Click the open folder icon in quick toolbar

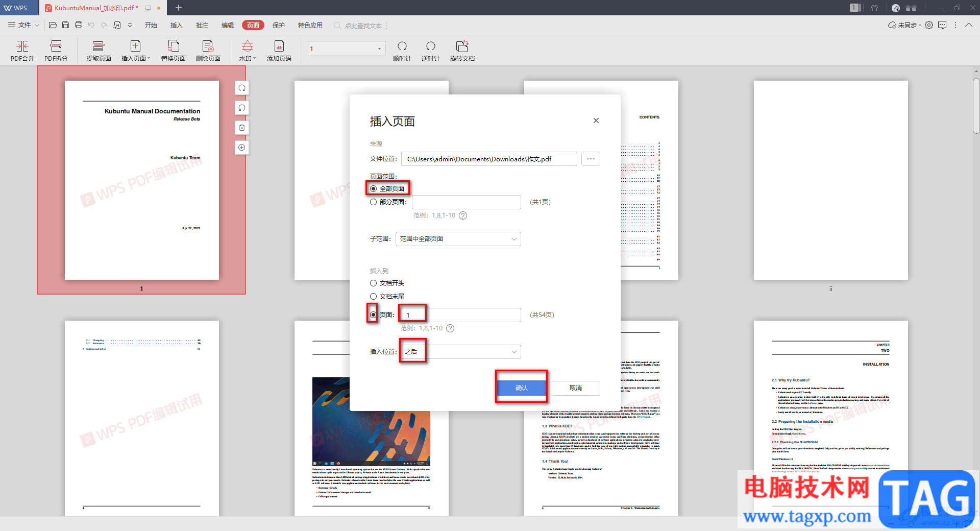(x=53, y=25)
